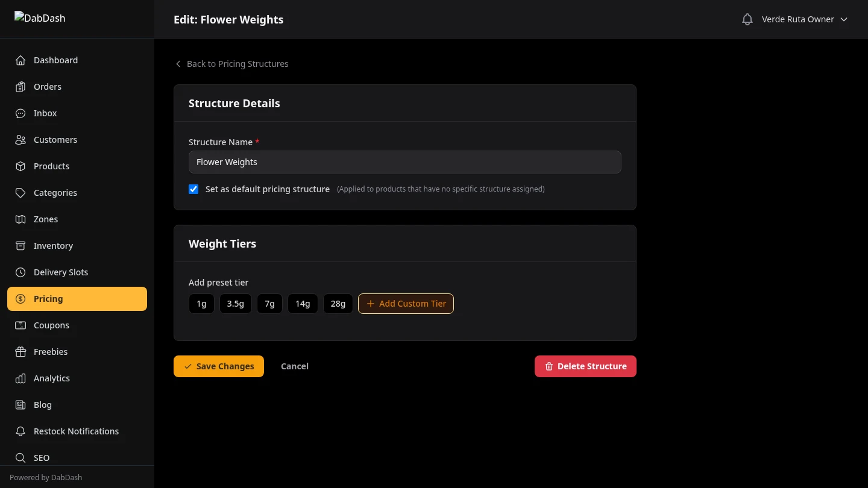
Task: Select the Orders icon in sidebar
Action: point(20,86)
